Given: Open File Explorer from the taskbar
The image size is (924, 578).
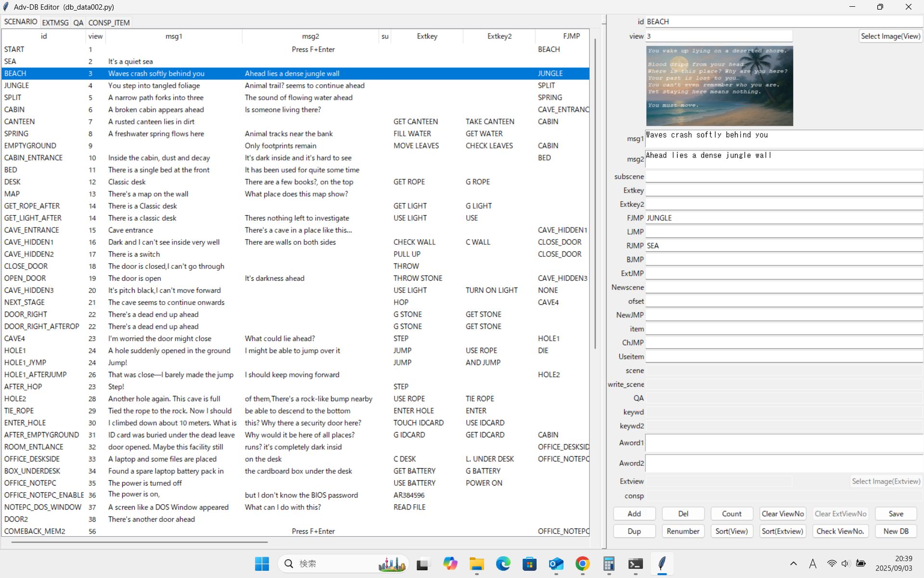Looking at the screenshot, I should [x=476, y=564].
